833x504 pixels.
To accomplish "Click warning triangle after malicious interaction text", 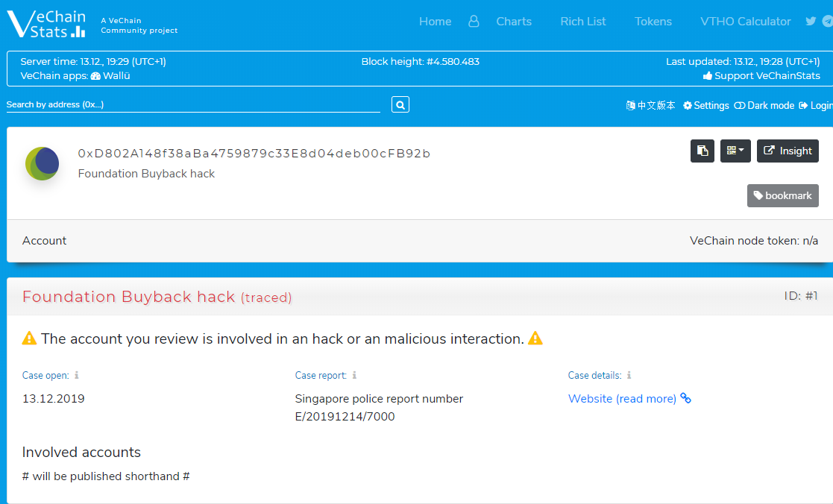I will (535, 338).
